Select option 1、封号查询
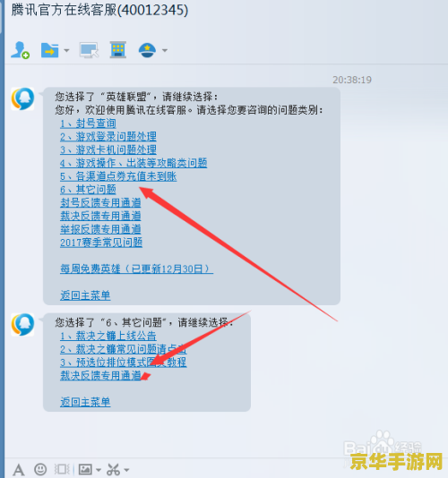The height and width of the screenshot is (478, 448). point(88,124)
